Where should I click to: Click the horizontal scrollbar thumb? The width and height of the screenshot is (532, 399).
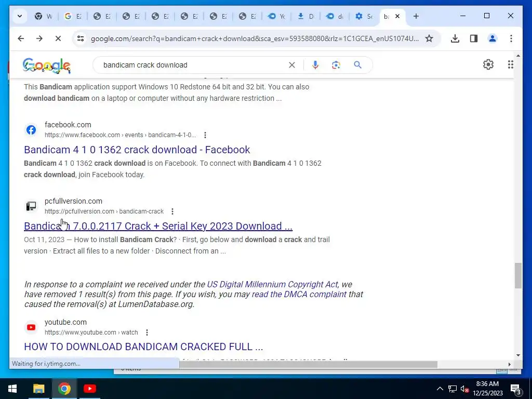pyautogui.click(x=308, y=364)
